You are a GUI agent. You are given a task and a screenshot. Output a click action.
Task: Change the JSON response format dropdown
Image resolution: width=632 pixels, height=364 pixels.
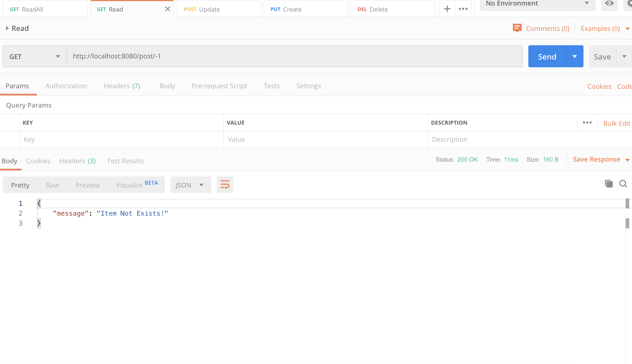(x=191, y=185)
